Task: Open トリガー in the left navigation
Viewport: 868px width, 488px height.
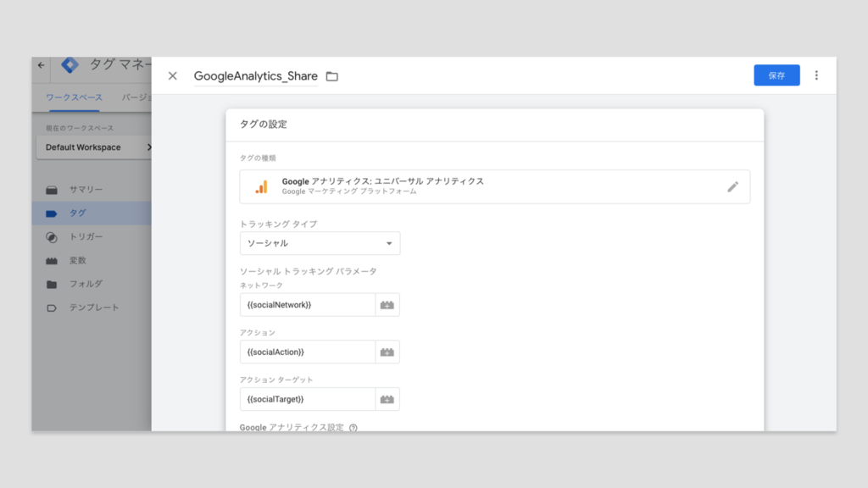Action: [86, 237]
